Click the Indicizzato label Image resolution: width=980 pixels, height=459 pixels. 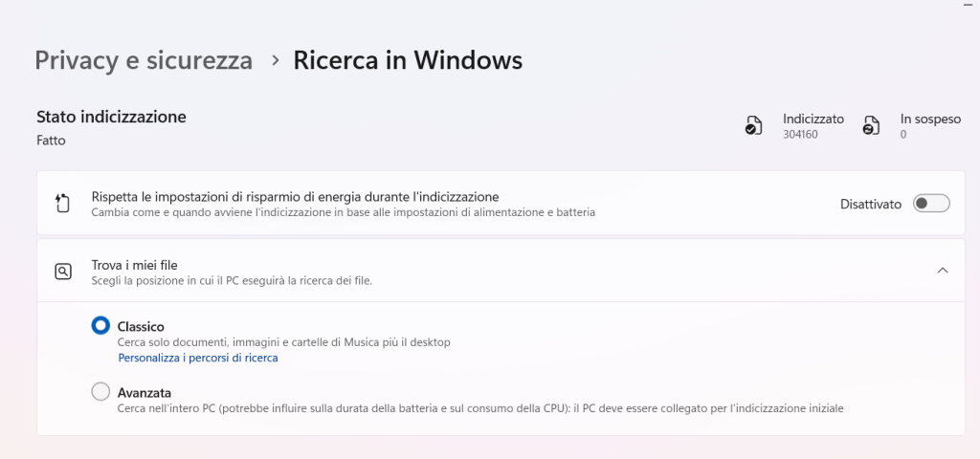pos(813,119)
